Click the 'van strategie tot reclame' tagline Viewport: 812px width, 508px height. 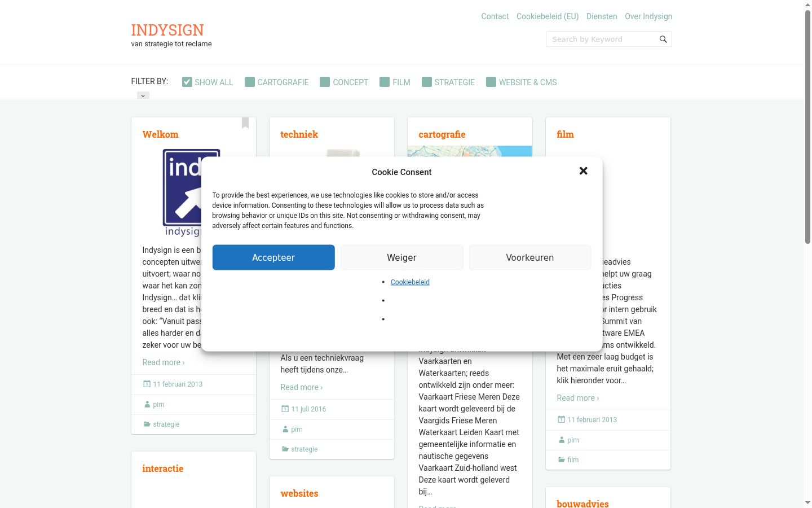171,44
